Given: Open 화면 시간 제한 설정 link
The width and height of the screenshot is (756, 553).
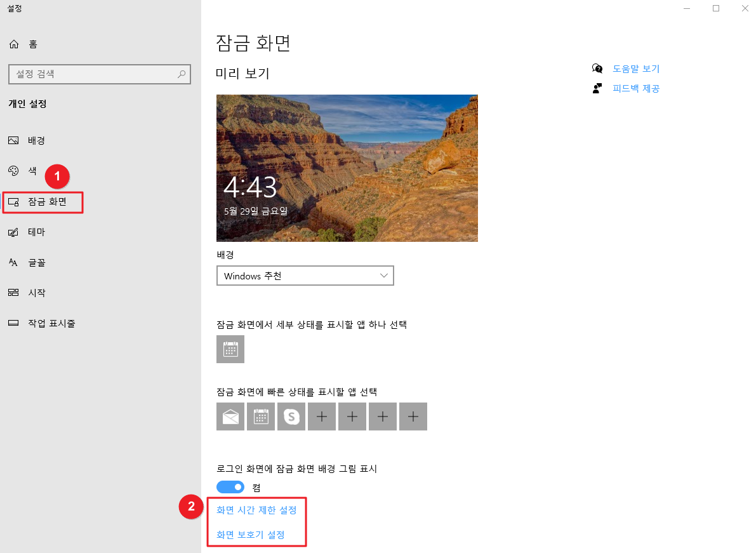Looking at the screenshot, I should point(256,509).
